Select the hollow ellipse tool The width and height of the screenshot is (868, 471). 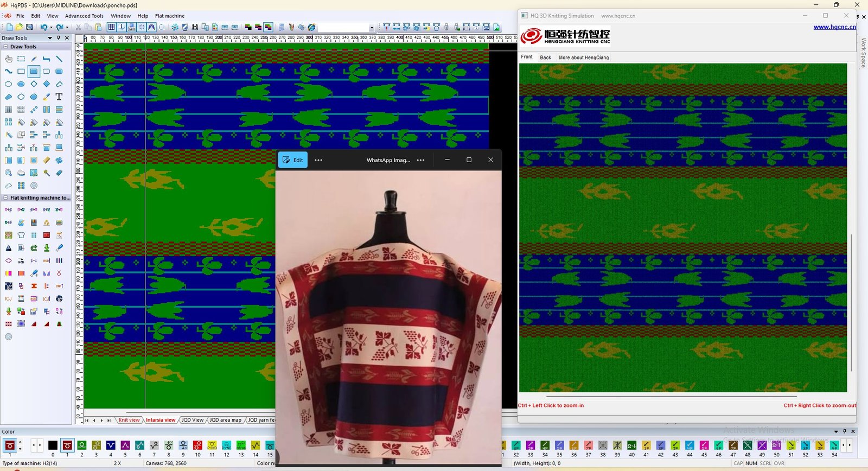[8, 84]
